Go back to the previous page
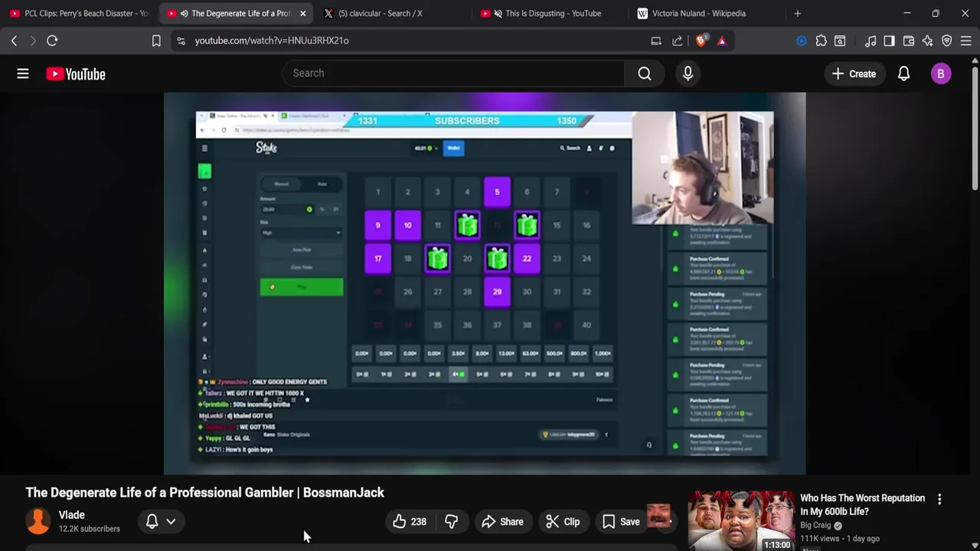 click(14, 41)
